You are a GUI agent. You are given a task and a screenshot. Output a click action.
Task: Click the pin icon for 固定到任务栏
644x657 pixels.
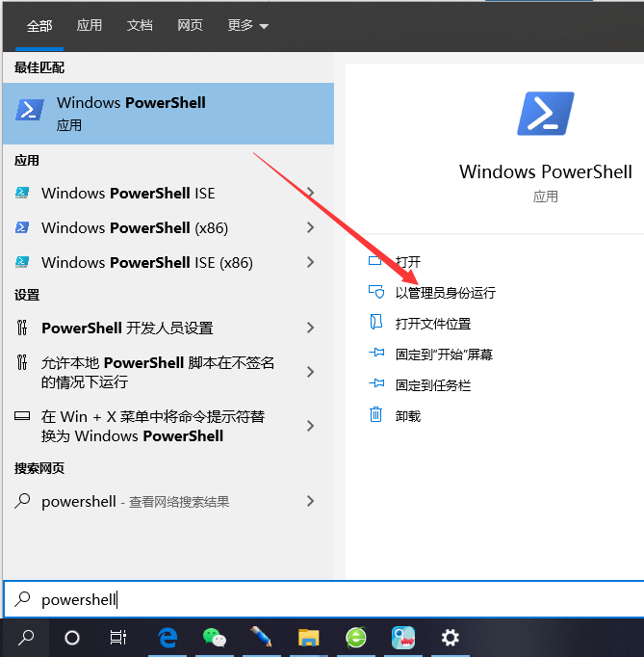click(x=376, y=383)
